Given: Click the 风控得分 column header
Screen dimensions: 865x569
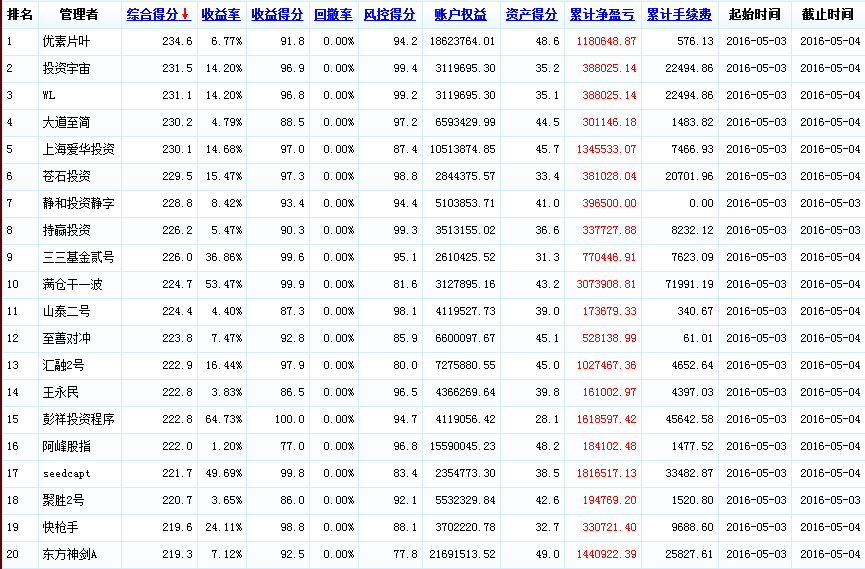Looking at the screenshot, I should [x=389, y=15].
